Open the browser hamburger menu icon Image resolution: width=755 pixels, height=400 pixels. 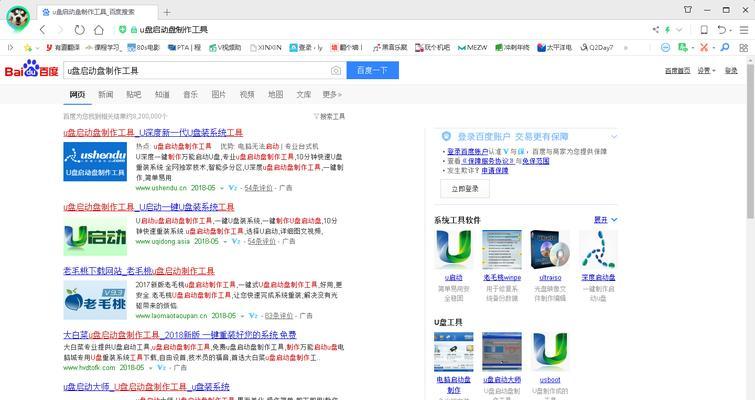click(x=744, y=30)
